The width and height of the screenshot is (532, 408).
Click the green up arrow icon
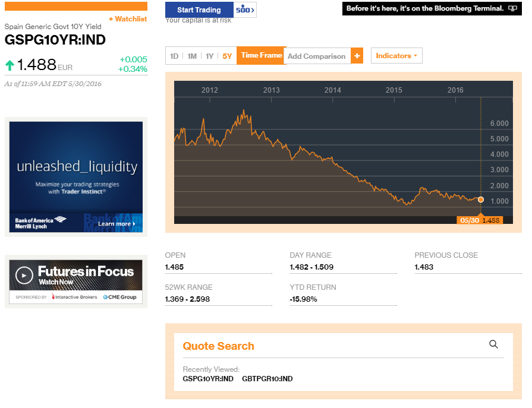pyautogui.click(x=10, y=65)
